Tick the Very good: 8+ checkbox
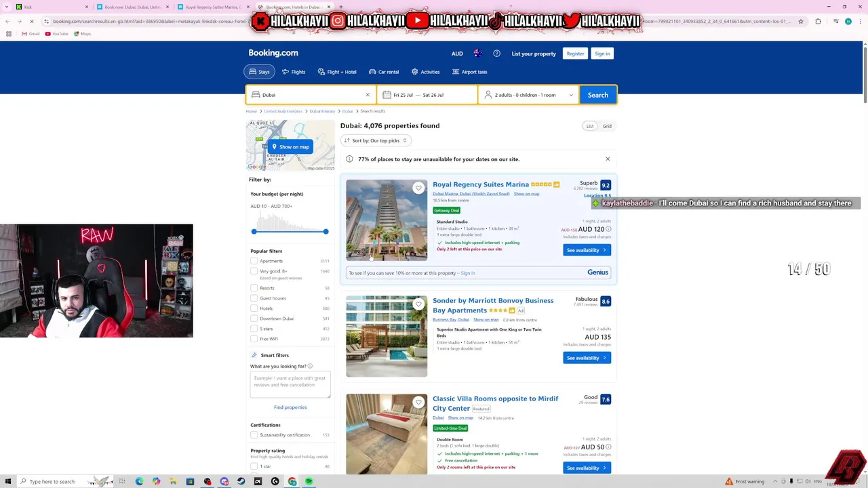This screenshot has height=488, width=868. pos(254,271)
